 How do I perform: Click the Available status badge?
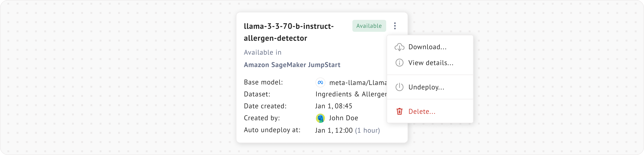click(x=369, y=26)
